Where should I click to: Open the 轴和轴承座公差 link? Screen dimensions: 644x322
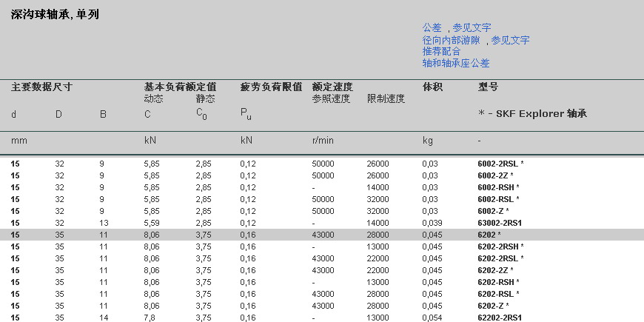456,63
